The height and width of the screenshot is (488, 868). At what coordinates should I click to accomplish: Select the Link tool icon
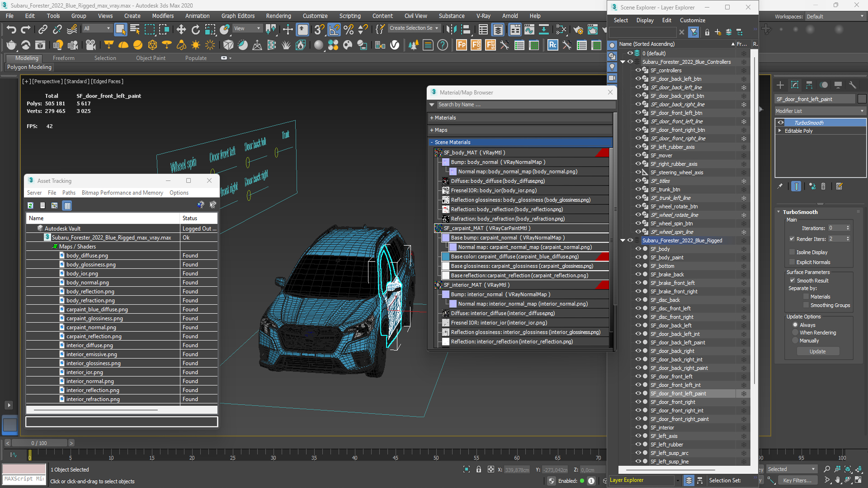(42, 30)
